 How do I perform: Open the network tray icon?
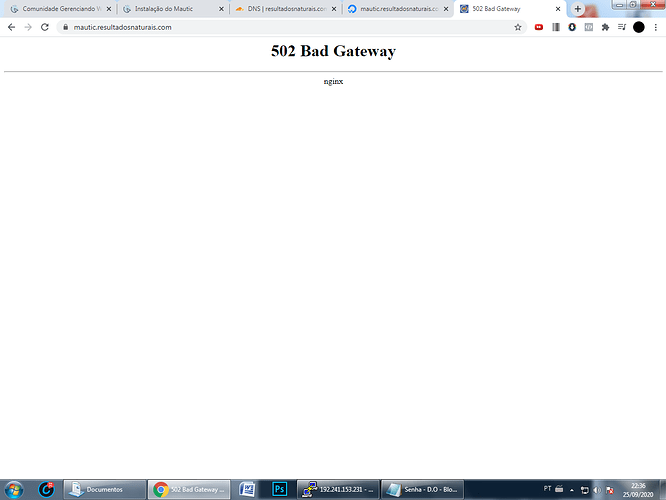tap(584, 490)
